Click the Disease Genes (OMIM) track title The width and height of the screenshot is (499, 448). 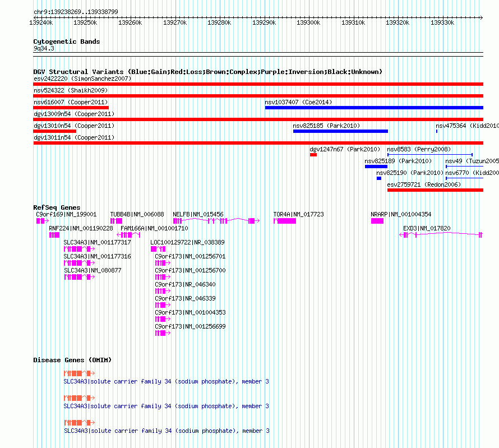pyautogui.click(x=72, y=360)
